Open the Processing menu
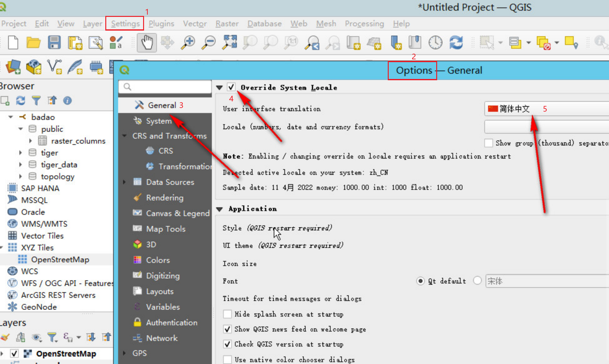Viewport: 609px width, 364px height. pyautogui.click(x=364, y=24)
